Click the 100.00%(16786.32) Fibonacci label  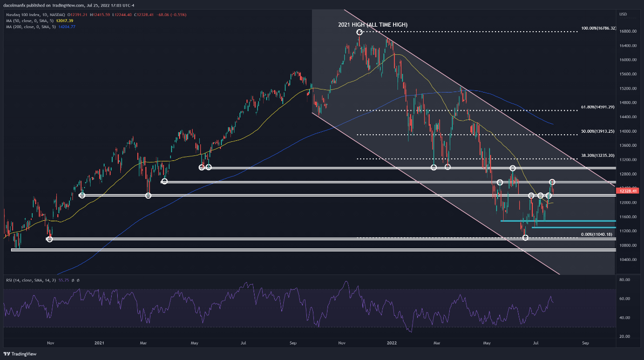click(598, 28)
